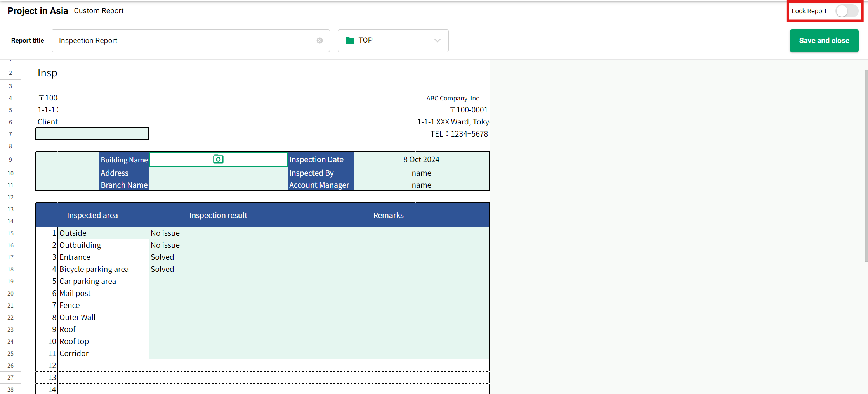This screenshot has width=868, height=394.
Task: Select the Branch Name value cell
Action: [x=218, y=185]
